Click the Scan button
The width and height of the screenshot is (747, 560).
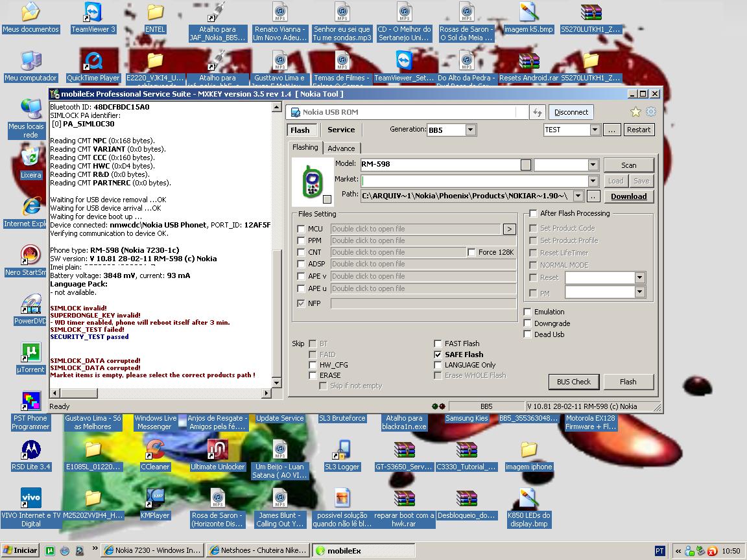(x=629, y=165)
